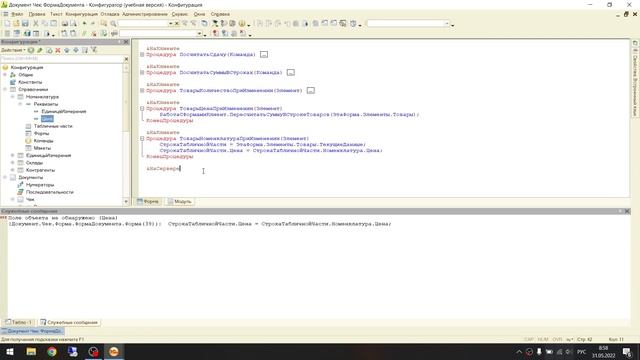The image size is (640, 360).
Task: Open the second toolbar row combo box dropdown arrow
Action: (x=200, y=33)
